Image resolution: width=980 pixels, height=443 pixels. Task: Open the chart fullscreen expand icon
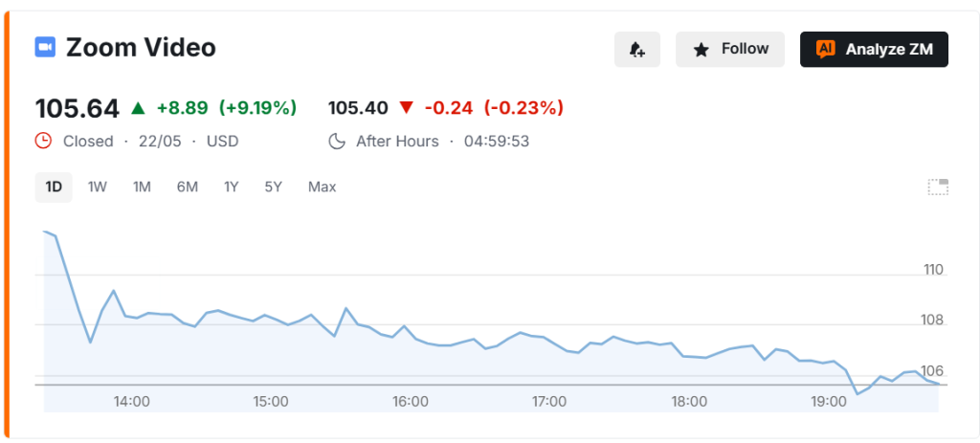pyautogui.click(x=938, y=187)
